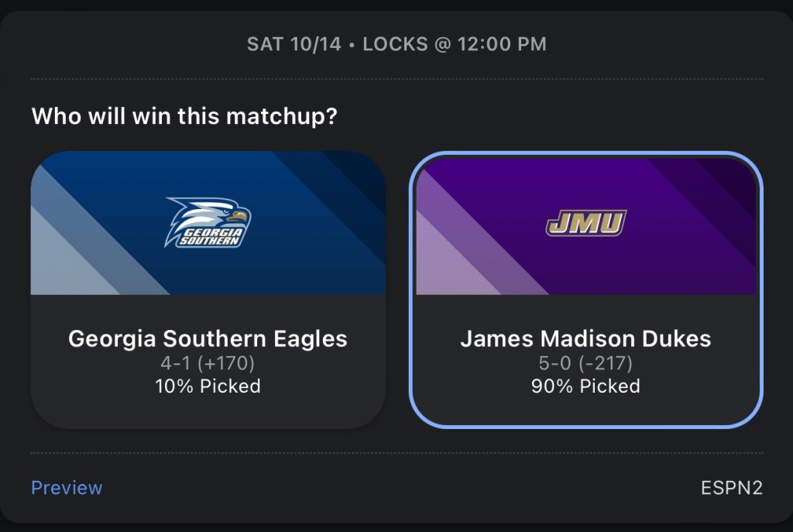Screen dimensions: 793x532
Task: Click the "10% Picked" text
Action: 208,386
